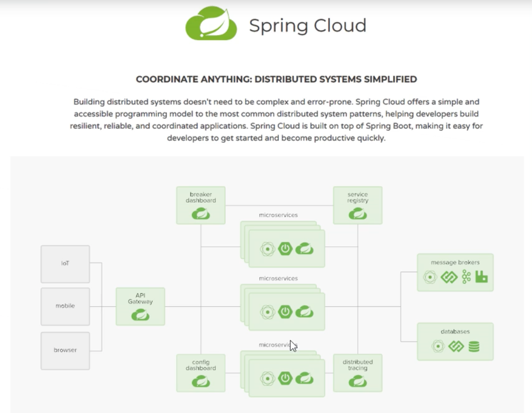532x413 pixels.
Task: Click the 'COORDINATE ANYTHING: DISTRIBUTED SYSTEMS SIMPLIFIED' heading
Action: [276, 79]
